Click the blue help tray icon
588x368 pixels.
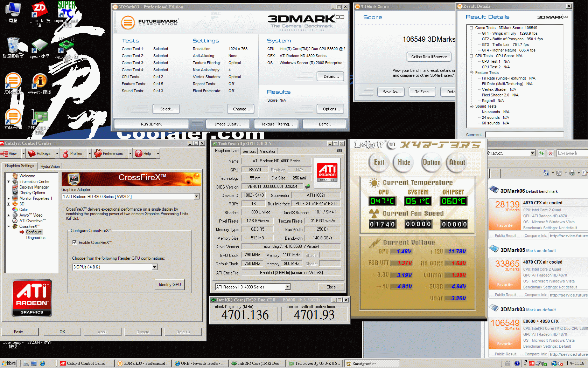tap(517, 363)
